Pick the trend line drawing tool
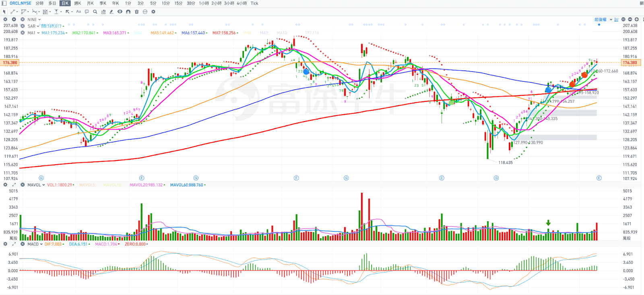644x295 pixels. (x=12, y=12)
